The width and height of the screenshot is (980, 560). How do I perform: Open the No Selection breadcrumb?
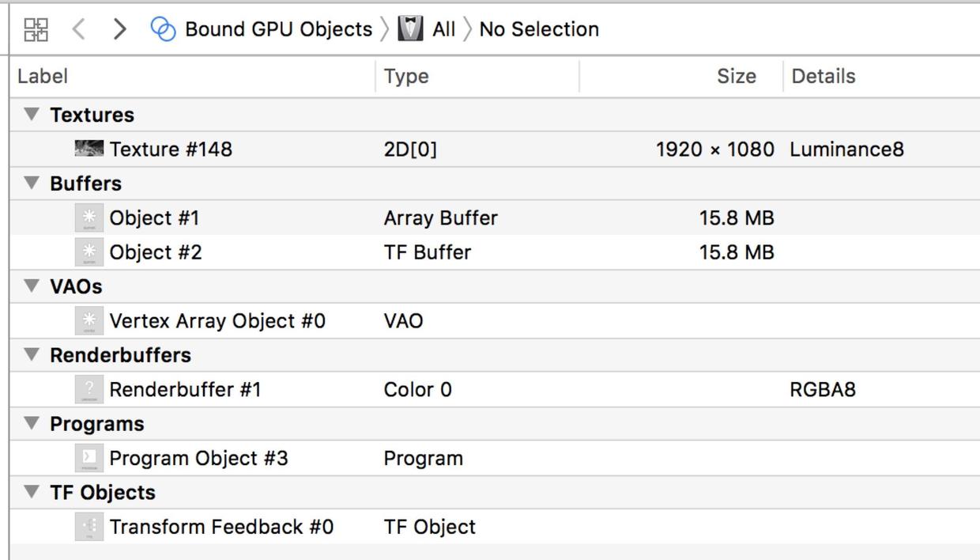point(539,29)
